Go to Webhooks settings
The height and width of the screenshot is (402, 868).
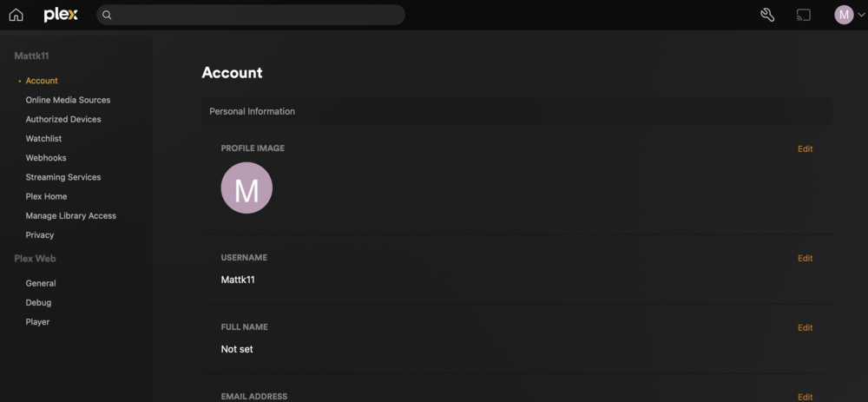pyautogui.click(x=46, y=158)
